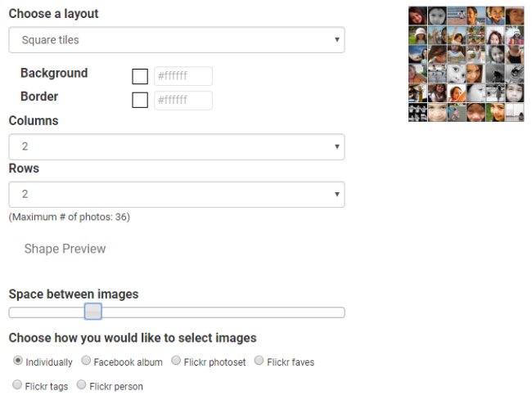The image size is (532, 400).
Task: Click the Space between images slider handle
Action: (x=93, y=312)
